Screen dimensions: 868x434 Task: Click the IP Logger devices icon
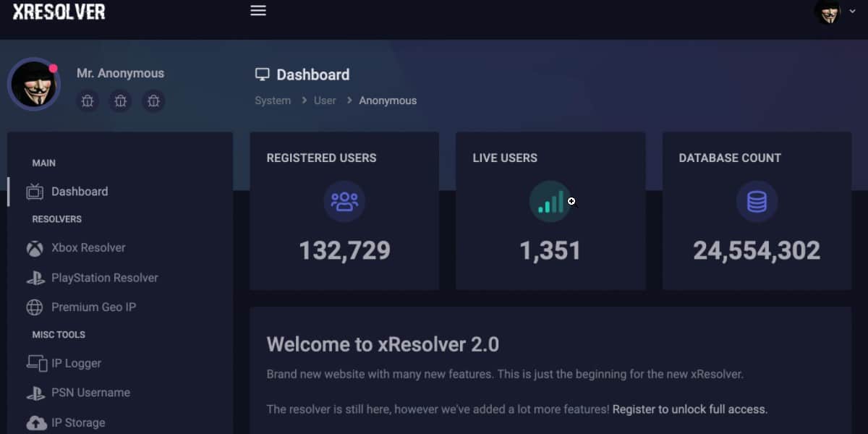click(x=36, y=363)
